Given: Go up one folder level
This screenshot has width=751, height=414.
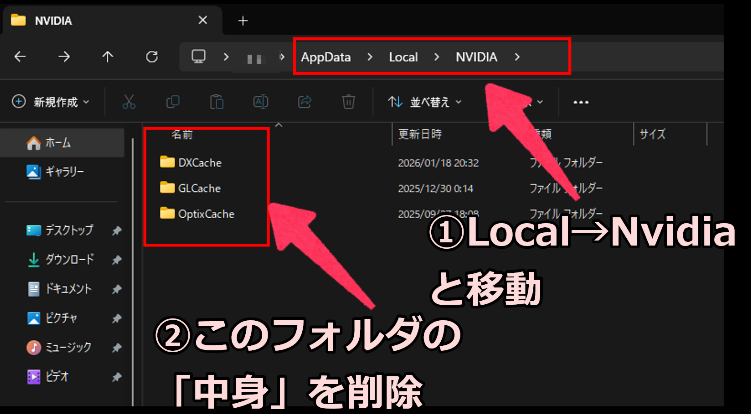Looking at the screenshot, I should coord(108,57).
